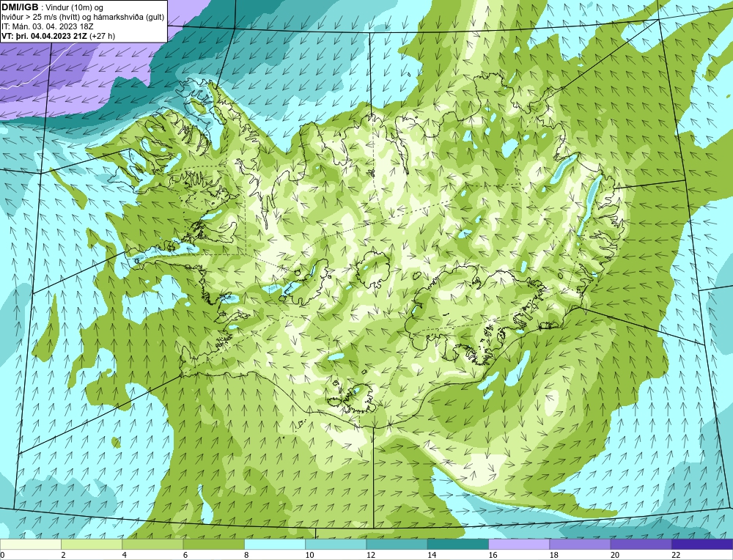
Task: Select the 'VT: þri. 04.04.2023 21Z (+27 h)' line
Action: point(58,36)
